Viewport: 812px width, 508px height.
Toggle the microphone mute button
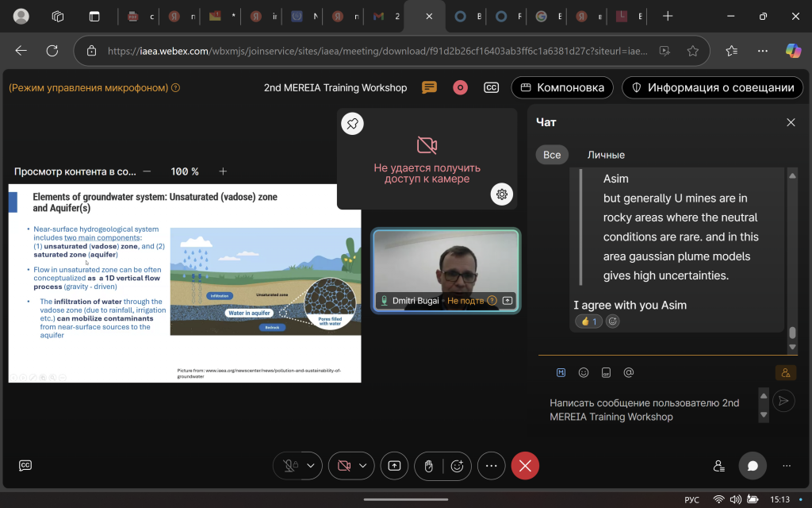click(x=290, y=466)
